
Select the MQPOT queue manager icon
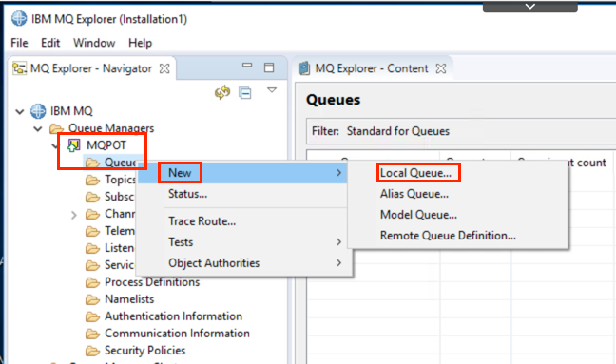click(74, 145)
